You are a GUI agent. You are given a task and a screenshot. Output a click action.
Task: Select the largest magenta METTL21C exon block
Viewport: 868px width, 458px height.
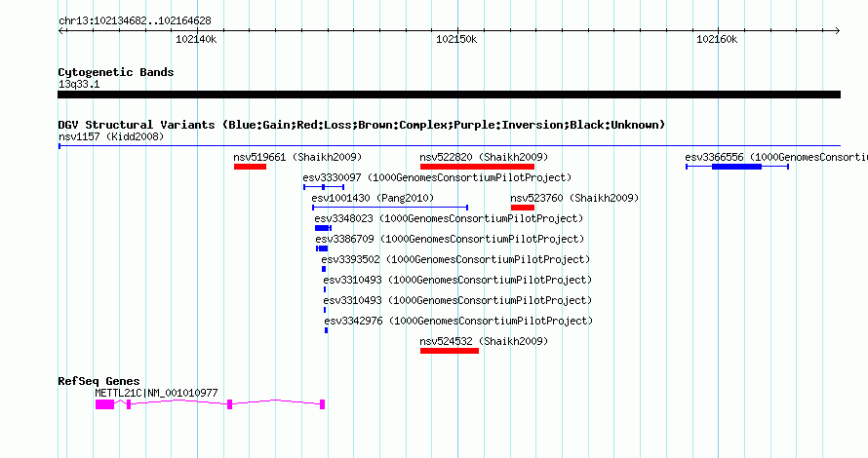click(x=104, y=405)
